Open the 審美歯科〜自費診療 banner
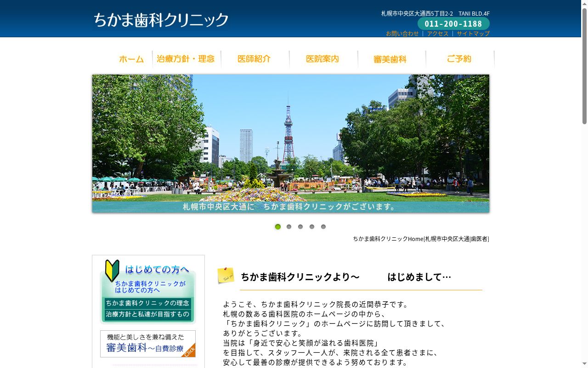Viewport: 588px width, 368px height. pos(148,344)
